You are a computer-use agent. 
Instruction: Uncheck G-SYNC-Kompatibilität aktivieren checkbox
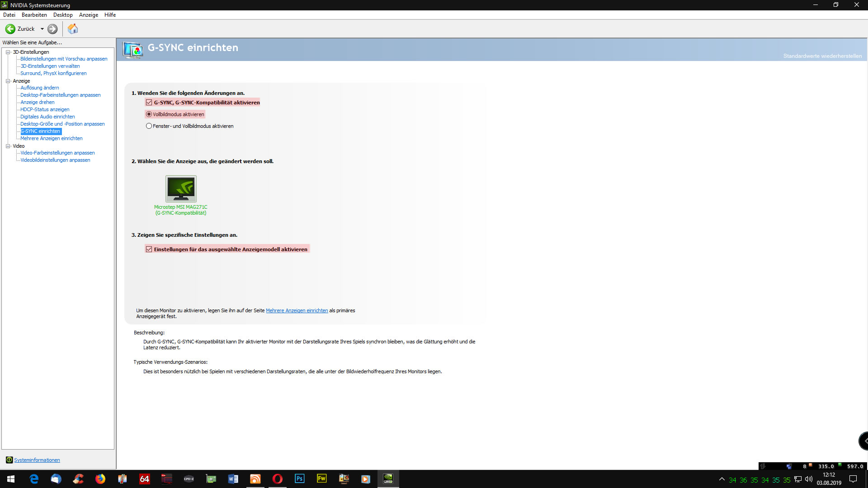coord(149,103)
